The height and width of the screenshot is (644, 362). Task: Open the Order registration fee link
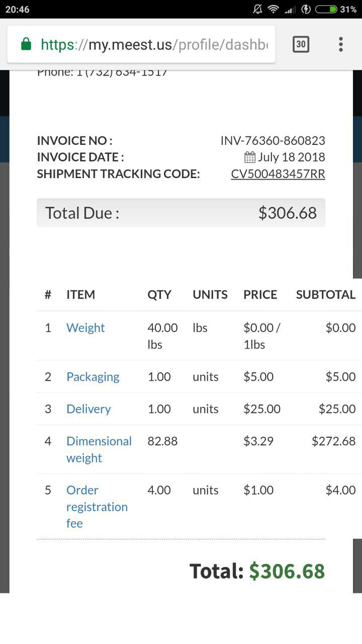97,507
